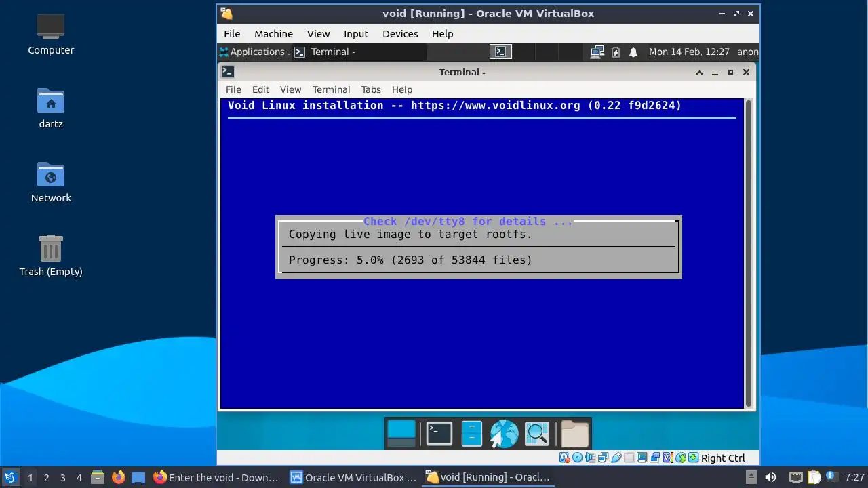Click the shared folders indicator in VirtualBox status bar
This screenshot has width=868, height=488.
[629, 458]
